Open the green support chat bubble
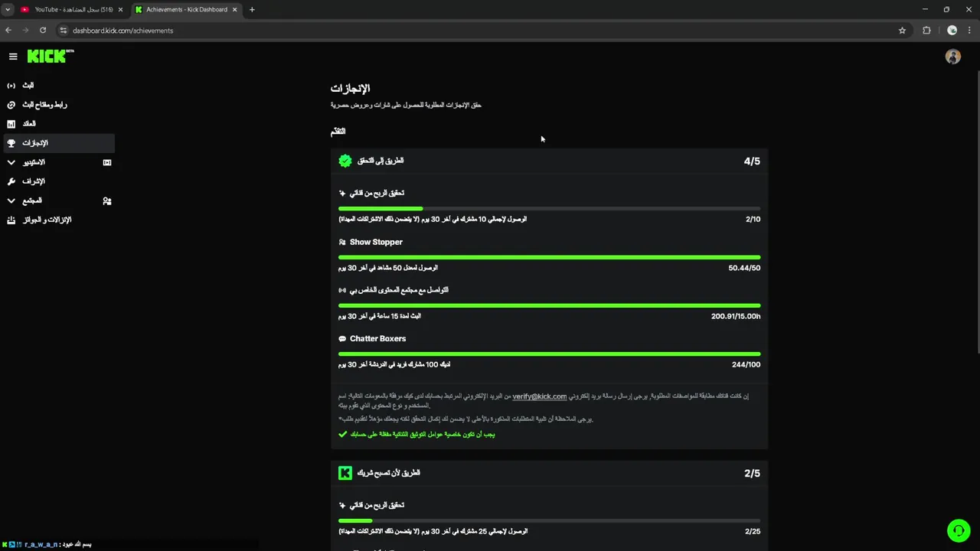Image resolution: width=980 pixels, height=551 pixels. [x=958, y=530]
